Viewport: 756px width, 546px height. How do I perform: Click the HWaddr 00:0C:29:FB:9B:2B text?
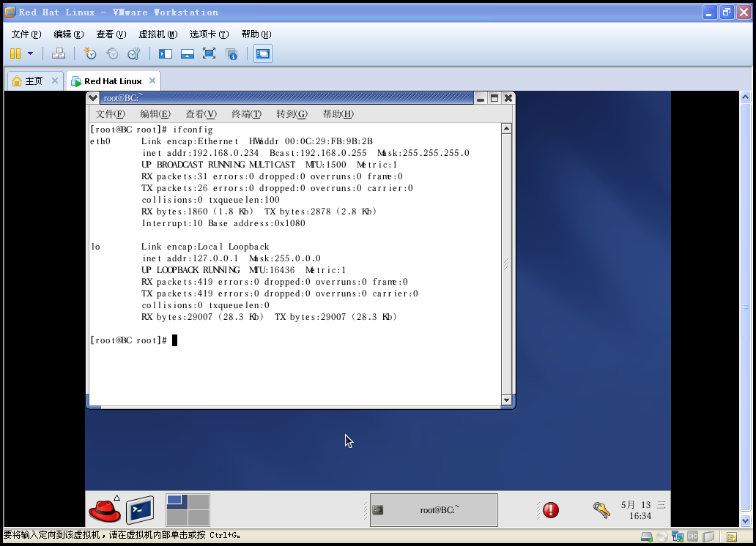pyautogui.click(x=311, y=141)
